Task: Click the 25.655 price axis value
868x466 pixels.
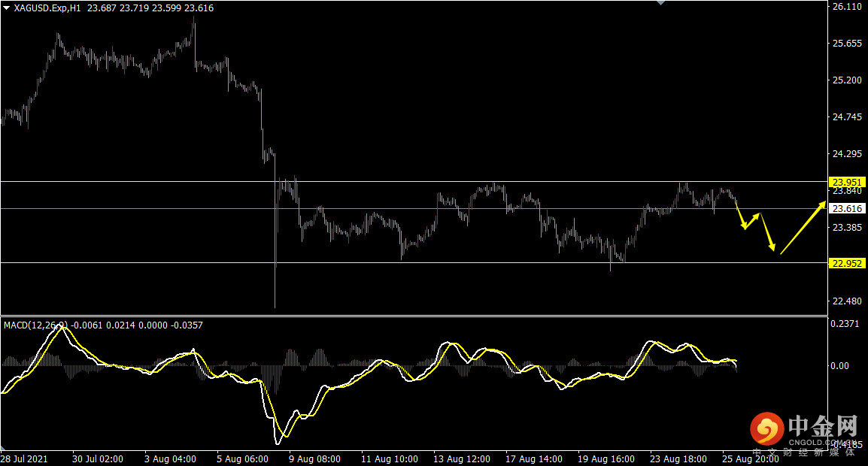Action: pos(847,43)
